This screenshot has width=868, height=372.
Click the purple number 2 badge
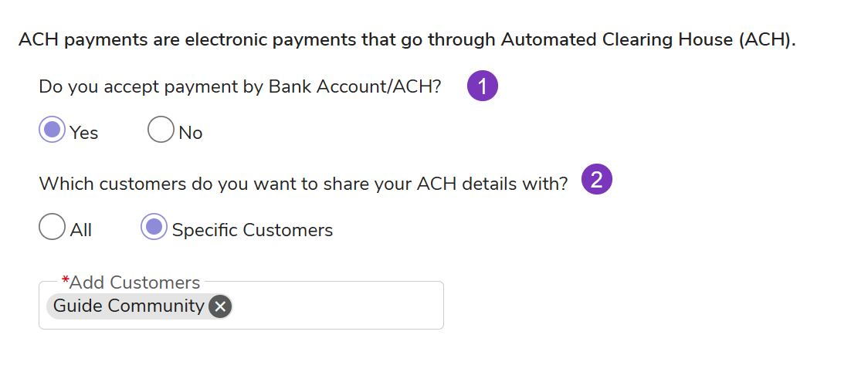coord(596,180)
